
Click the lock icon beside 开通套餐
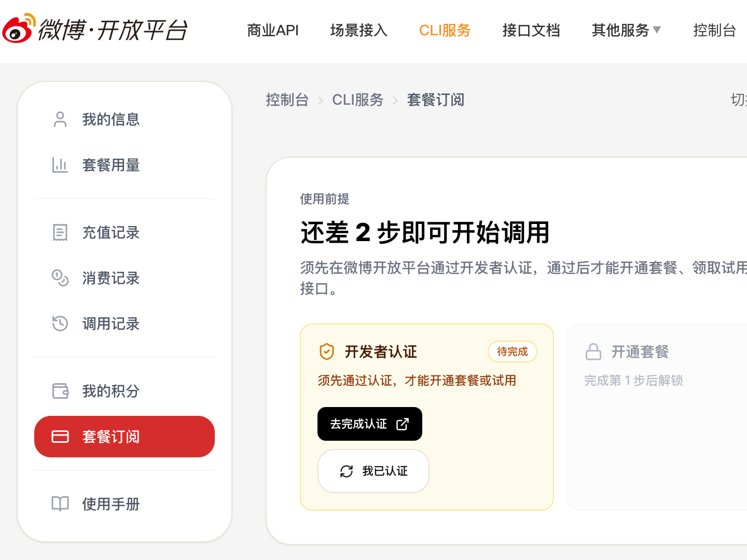(x=593, y=352)
